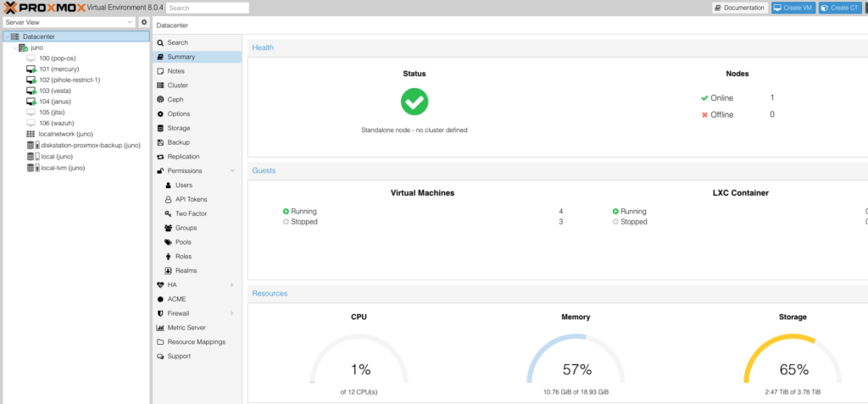
Task: Click the CPU usage gauge
Action: [359, 358]
